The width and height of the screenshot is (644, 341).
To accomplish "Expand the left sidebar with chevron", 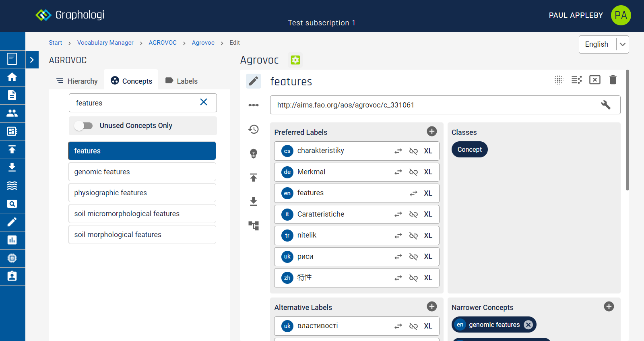I will pyautogui.click(x=32, y=60).
